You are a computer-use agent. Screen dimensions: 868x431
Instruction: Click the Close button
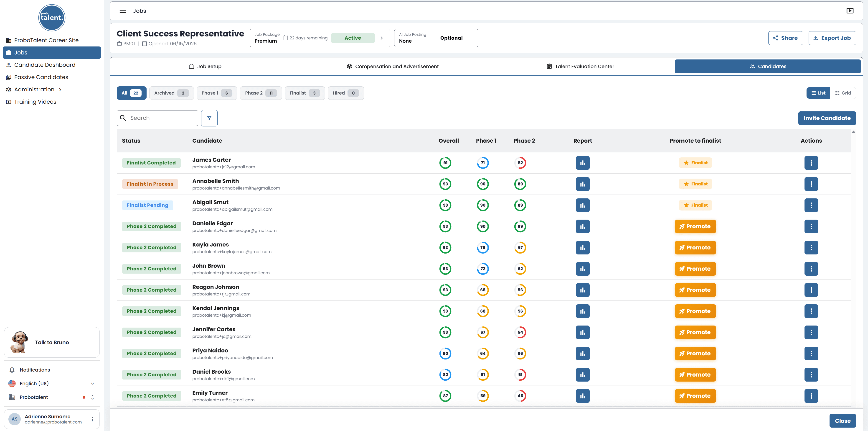842,421
